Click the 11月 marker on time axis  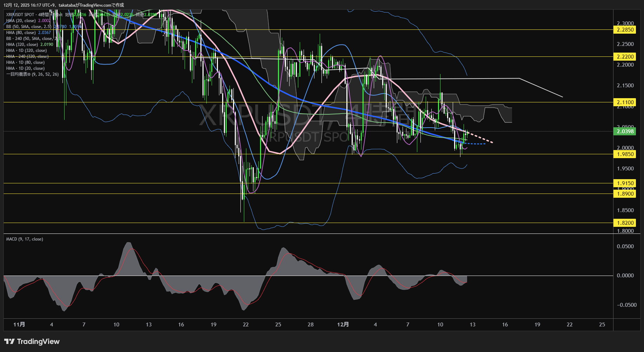coord(19,325)
